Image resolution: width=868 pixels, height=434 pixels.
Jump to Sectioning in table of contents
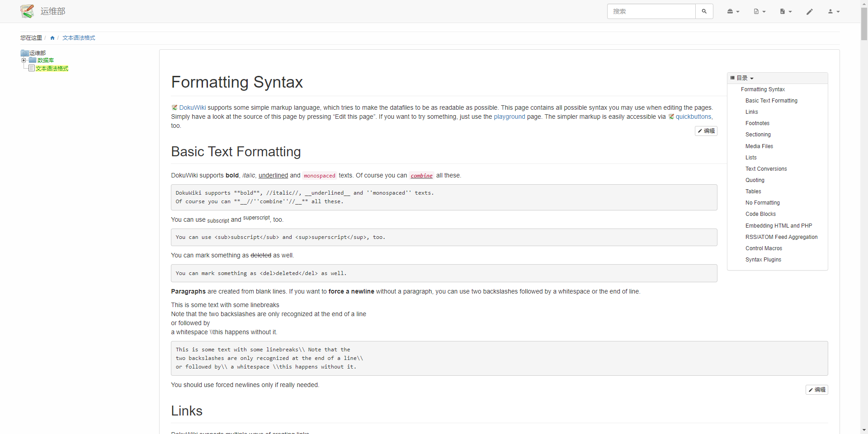pos(758,135)
